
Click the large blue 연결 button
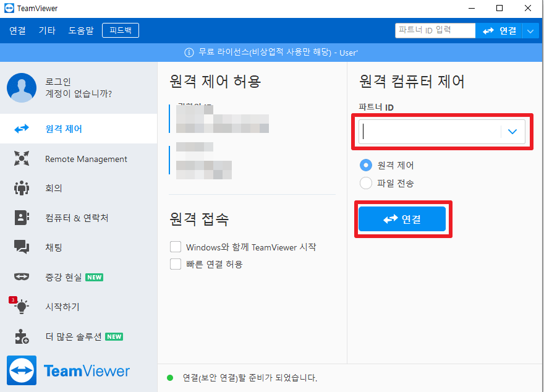pos(402,219)
